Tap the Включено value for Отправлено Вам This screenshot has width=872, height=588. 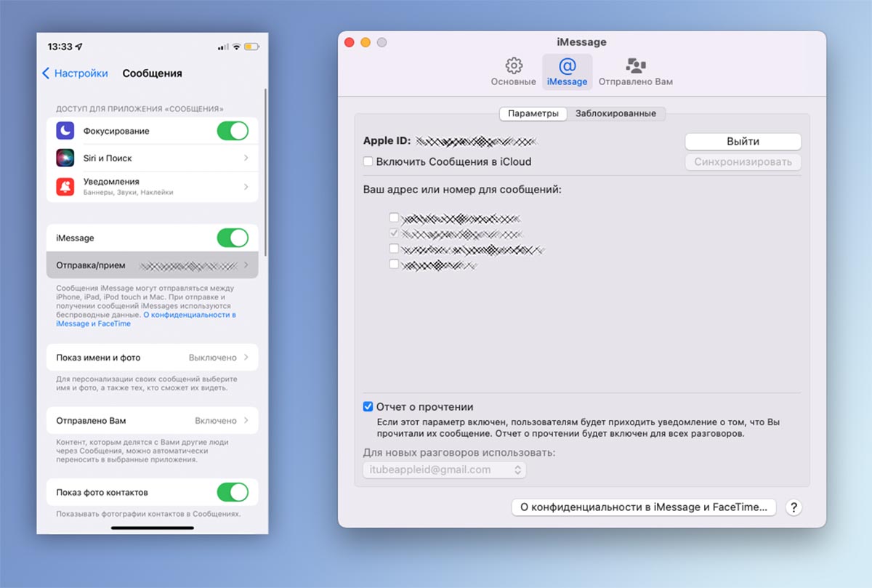(x=216, y=421)
